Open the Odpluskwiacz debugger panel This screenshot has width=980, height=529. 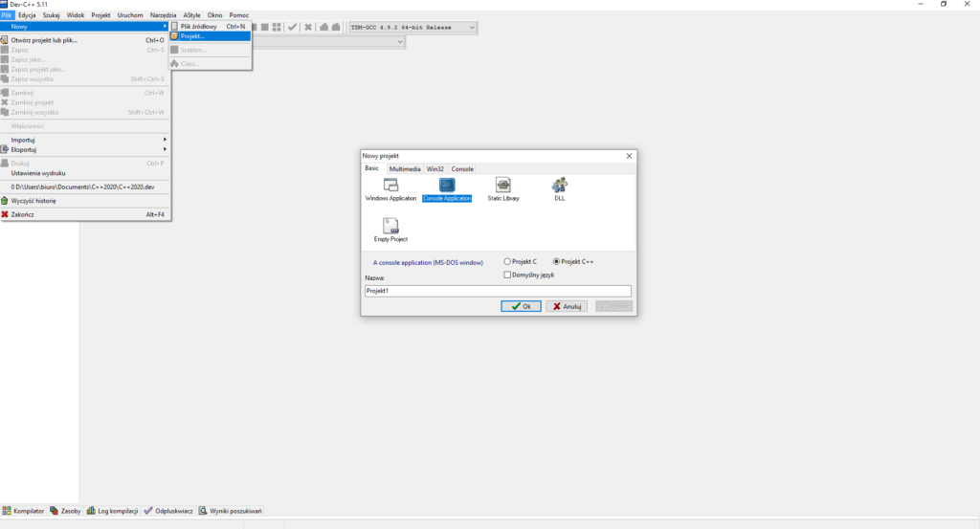coord(168,511)
